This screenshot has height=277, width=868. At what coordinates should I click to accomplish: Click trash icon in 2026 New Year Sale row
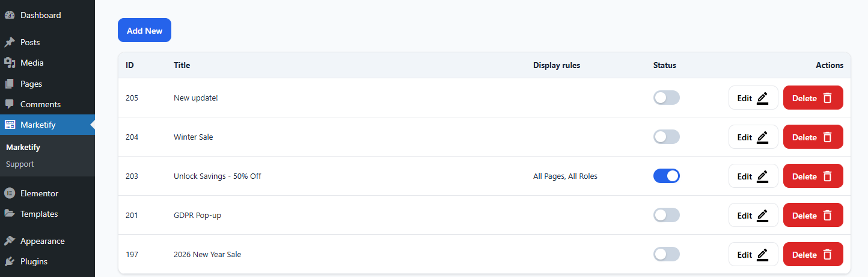tap(827, 255)
